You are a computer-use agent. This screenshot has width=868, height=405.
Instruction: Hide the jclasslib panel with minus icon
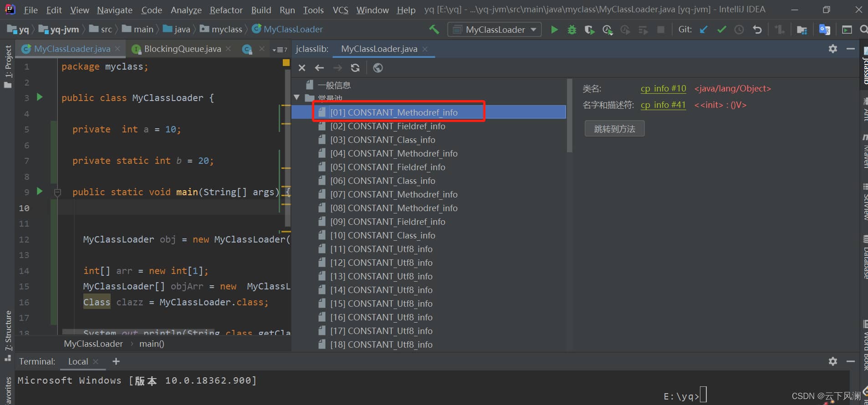tap(850, 49)
